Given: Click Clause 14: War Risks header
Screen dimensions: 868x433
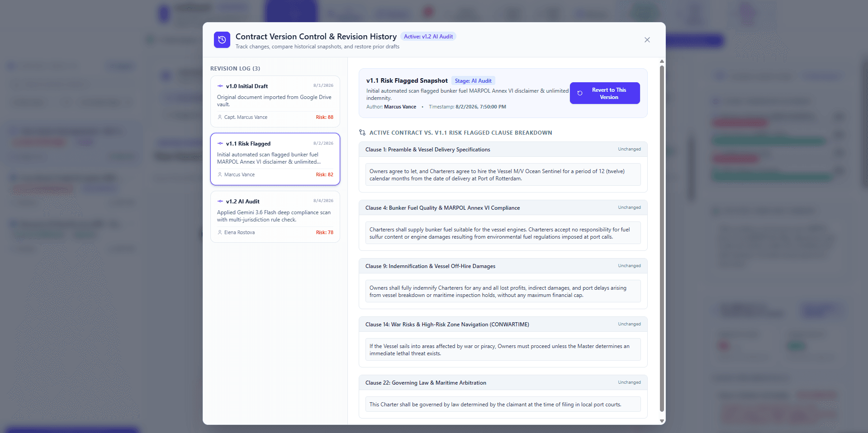Looking at the screenshot, I should [503, 325].
